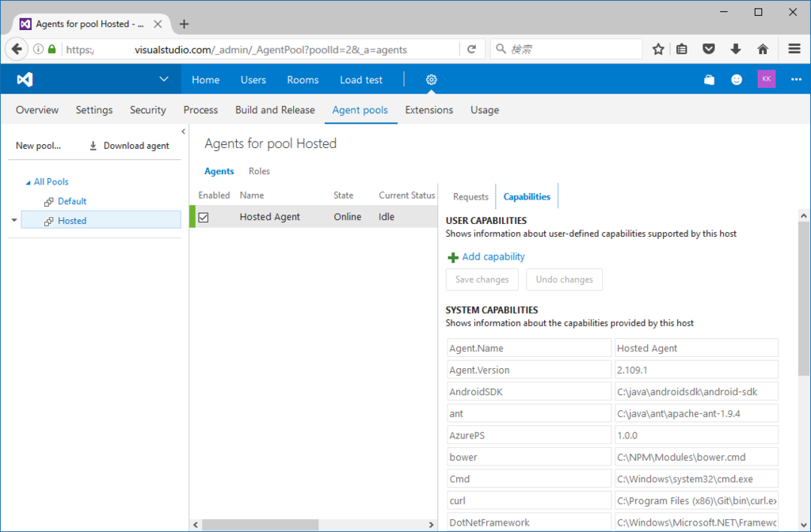Open the marketplace shopping bag icon
The image size is (811, 532).
click(709, 80)
